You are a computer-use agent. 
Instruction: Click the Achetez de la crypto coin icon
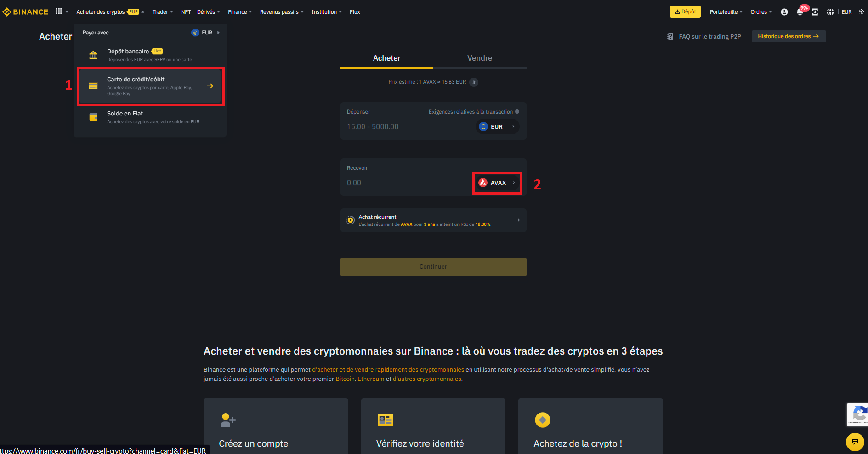point(543,420)
